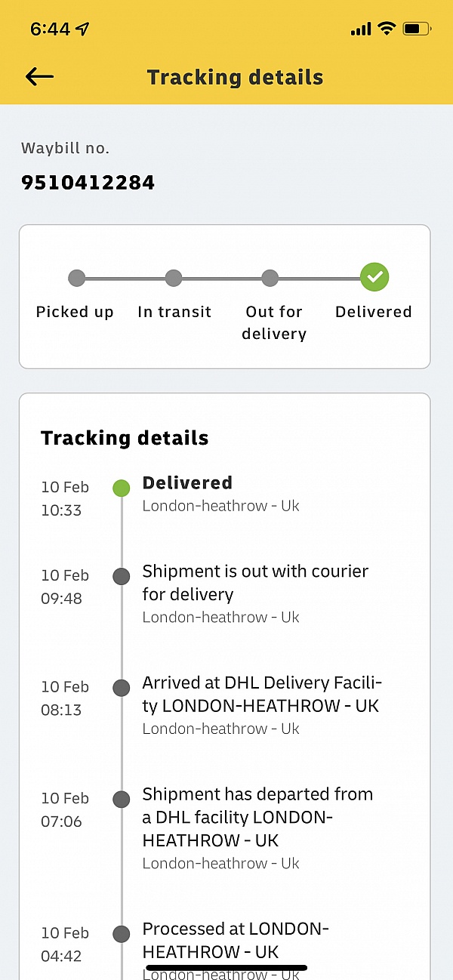
Task: Tap the green Delivered checkmark icon
Action: coord(374,278)
